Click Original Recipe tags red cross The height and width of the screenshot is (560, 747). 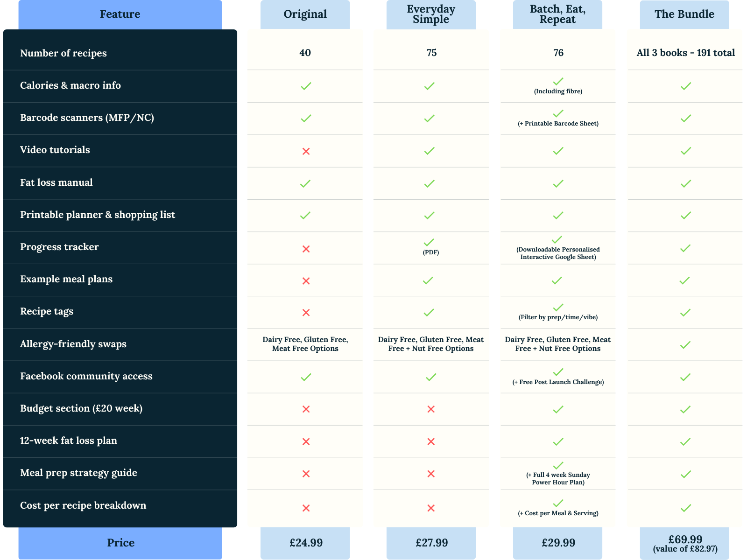click(306, 313)
